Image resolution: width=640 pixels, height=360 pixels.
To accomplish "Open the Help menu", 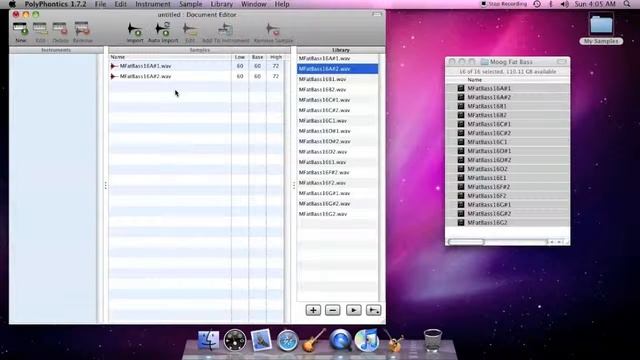I will (x=282, y=4).
